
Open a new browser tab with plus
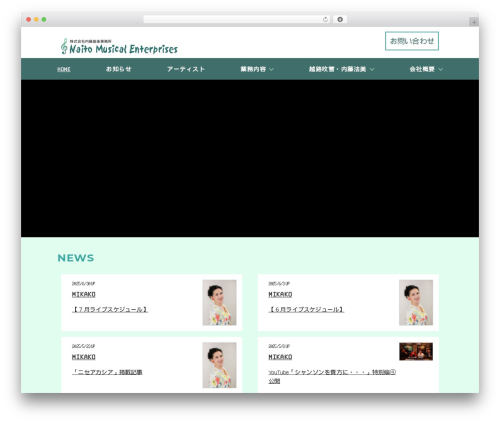click(474, 22)
